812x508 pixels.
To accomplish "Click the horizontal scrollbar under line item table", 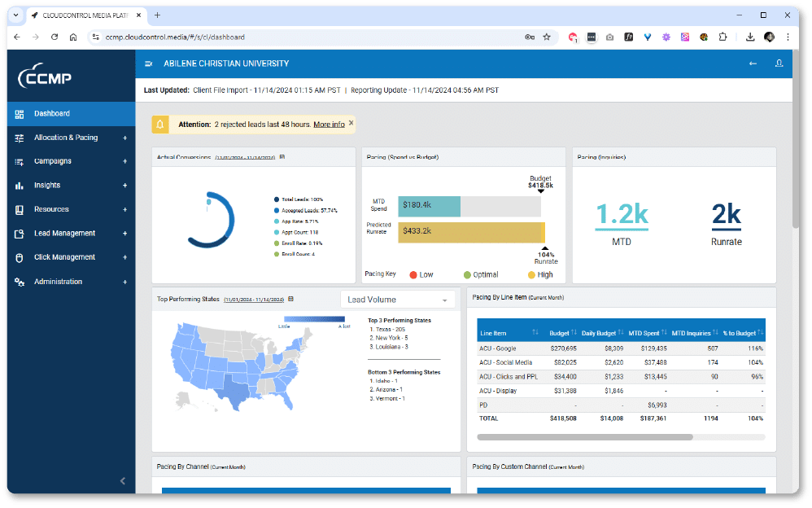I will tap(585, 437).
